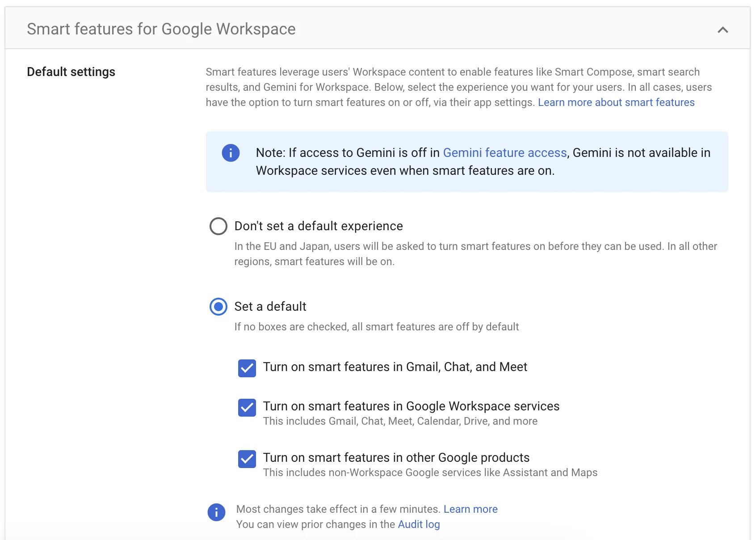Open the Gemini feature access link

[x=505, y=153]
